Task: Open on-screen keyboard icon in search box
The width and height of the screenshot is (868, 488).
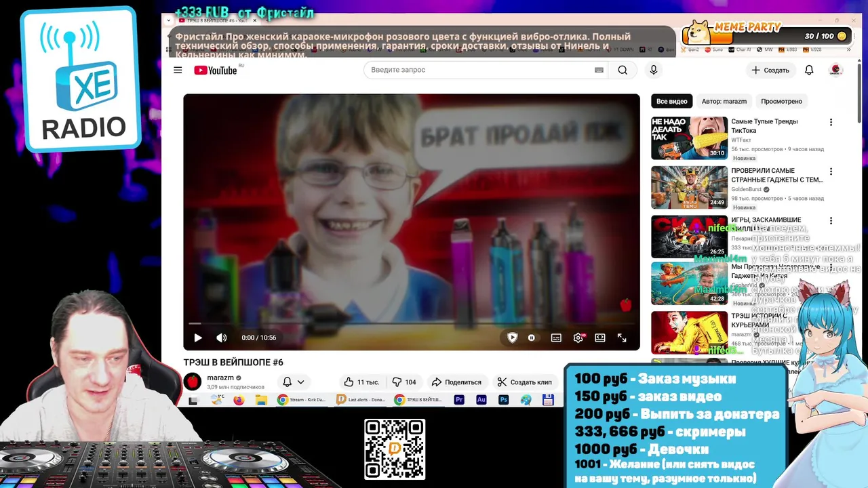Action: click(x=599, y=70)
